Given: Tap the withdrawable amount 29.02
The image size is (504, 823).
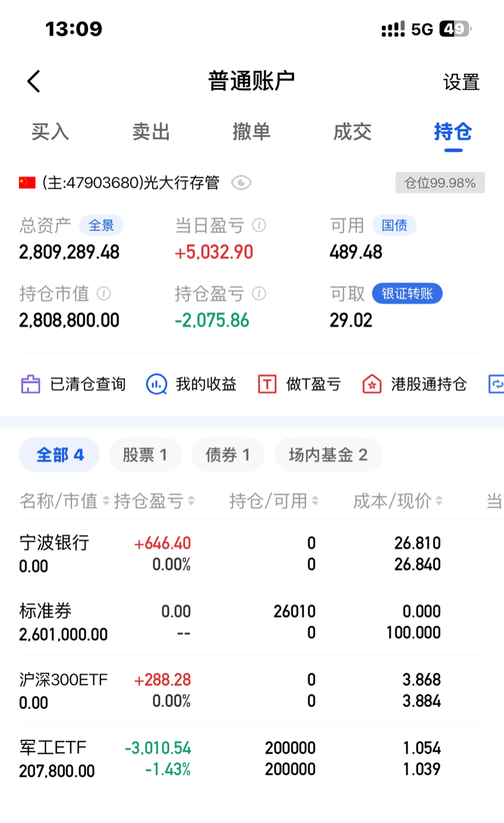Looking at the screenshot, I should (351, 320).
